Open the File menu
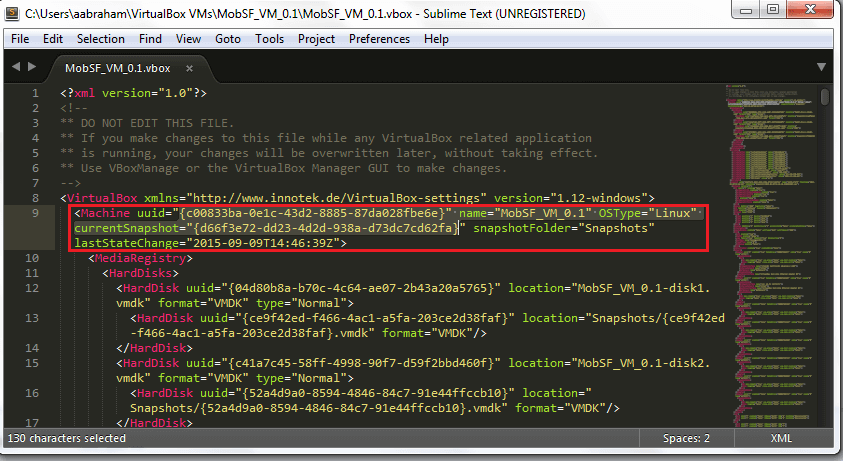The height and width of the screenshot is (461, 843). [x=19, y=39]
